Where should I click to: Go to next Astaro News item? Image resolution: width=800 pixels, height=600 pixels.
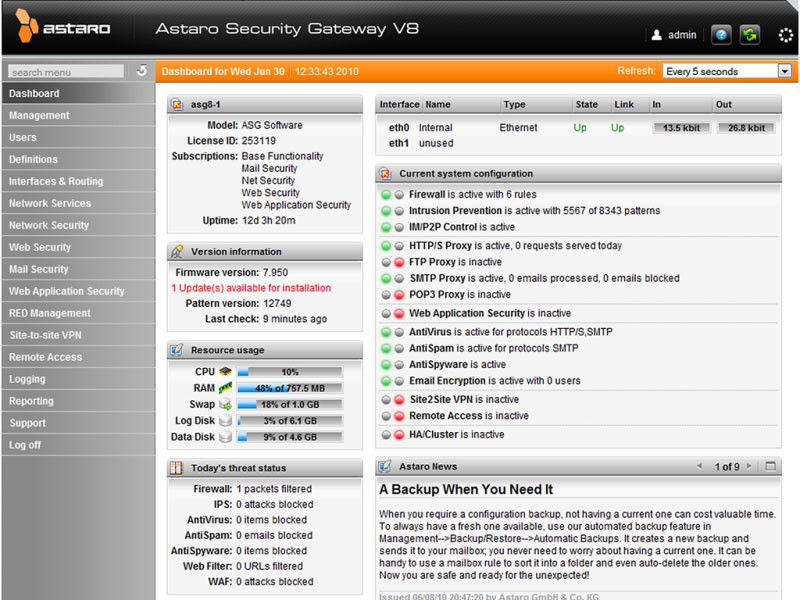point(749,466)
